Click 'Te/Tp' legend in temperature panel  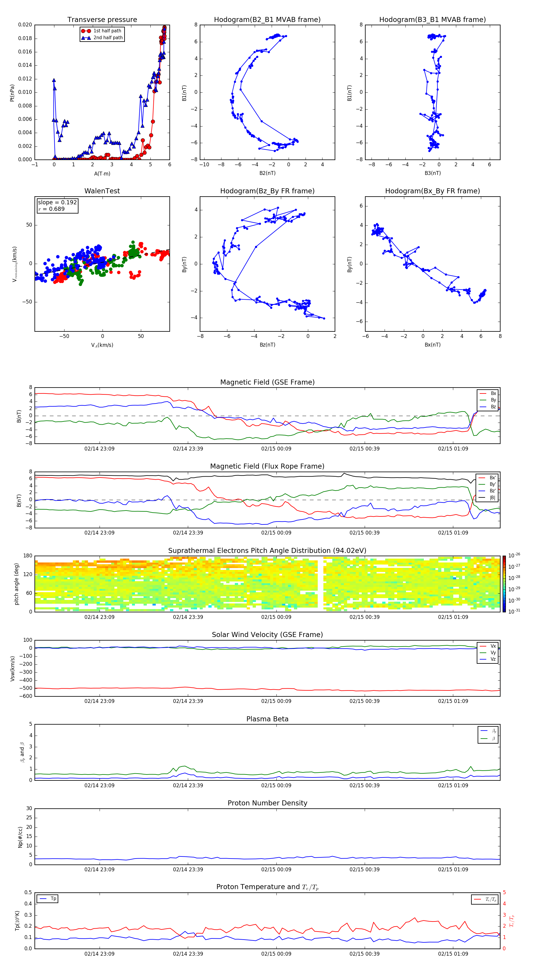click(485, 899)
